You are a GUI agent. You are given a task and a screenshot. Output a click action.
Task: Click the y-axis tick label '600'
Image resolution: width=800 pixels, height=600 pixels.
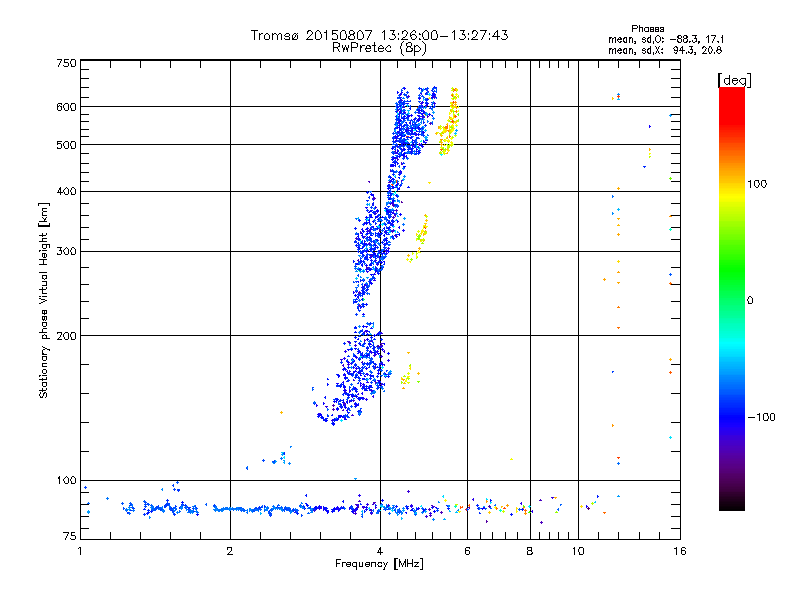click(x=66, y=107)
